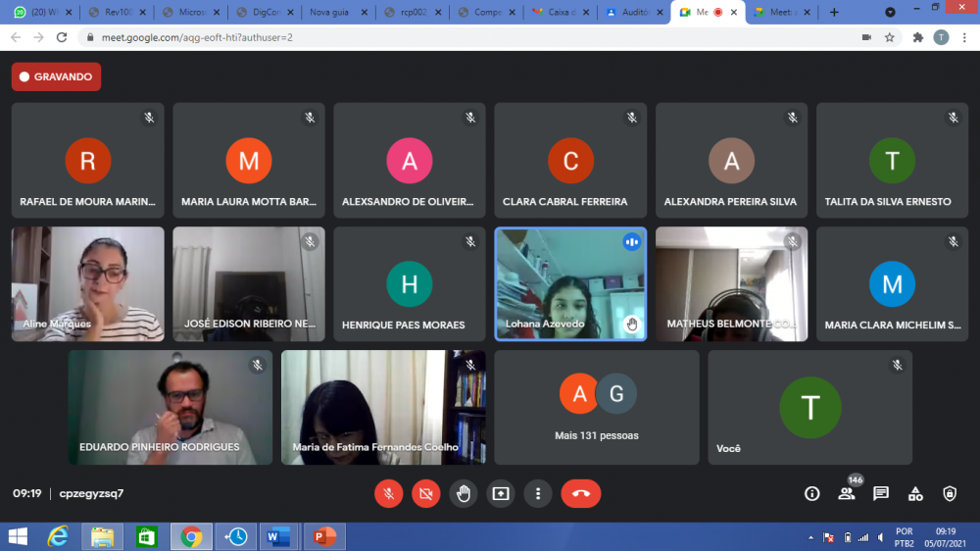Turn on the camera in the call bar
The image size is (980, 551).
coord(426,494)
